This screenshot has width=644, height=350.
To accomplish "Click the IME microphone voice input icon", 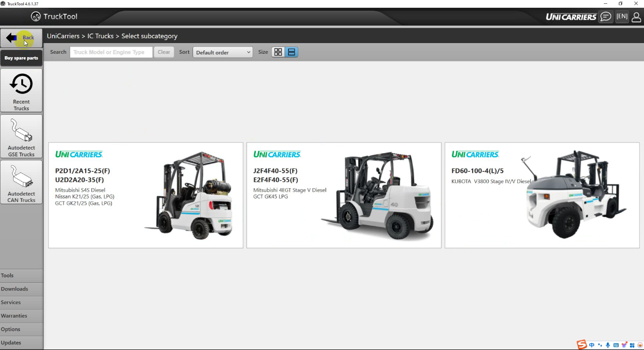I will (608, 345).
